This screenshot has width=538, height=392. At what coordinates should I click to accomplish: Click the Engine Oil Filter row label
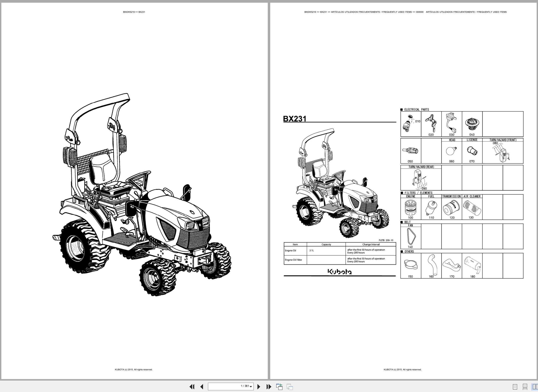[293, 260]
